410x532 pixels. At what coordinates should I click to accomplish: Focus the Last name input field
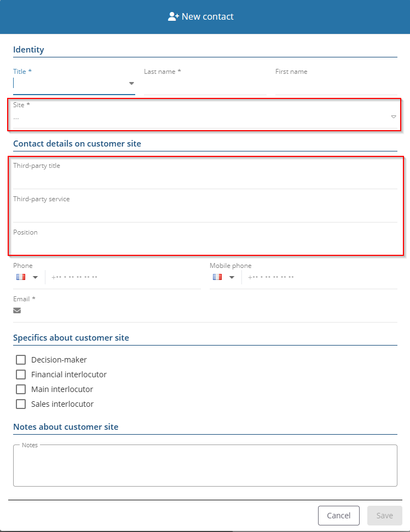(x=205, y=85)
